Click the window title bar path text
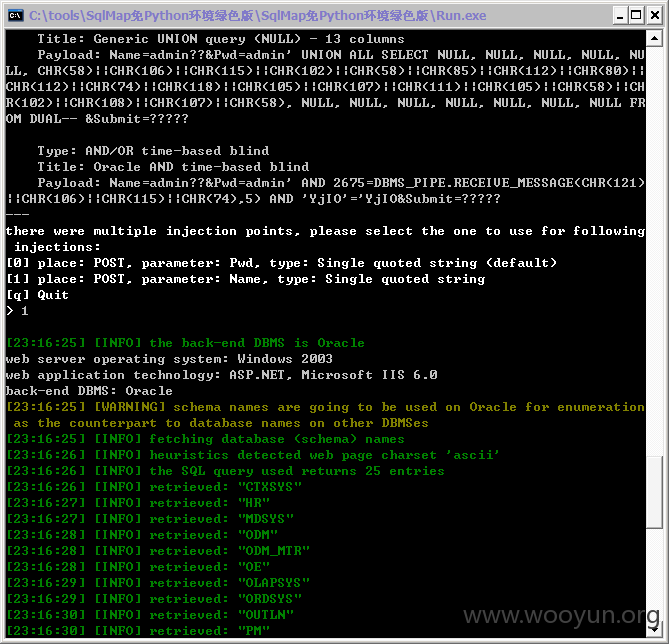 point(257,16)
